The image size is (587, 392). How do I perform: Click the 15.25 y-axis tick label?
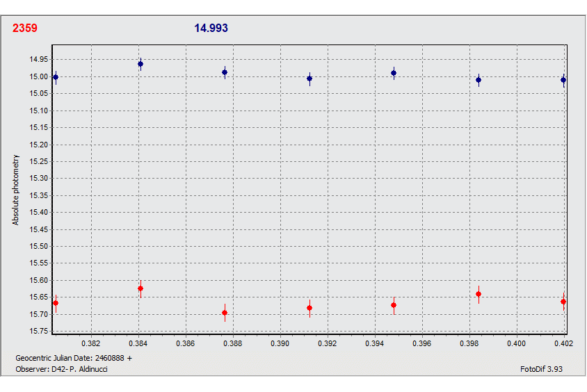pyautogui.click(x=38, y=161)
